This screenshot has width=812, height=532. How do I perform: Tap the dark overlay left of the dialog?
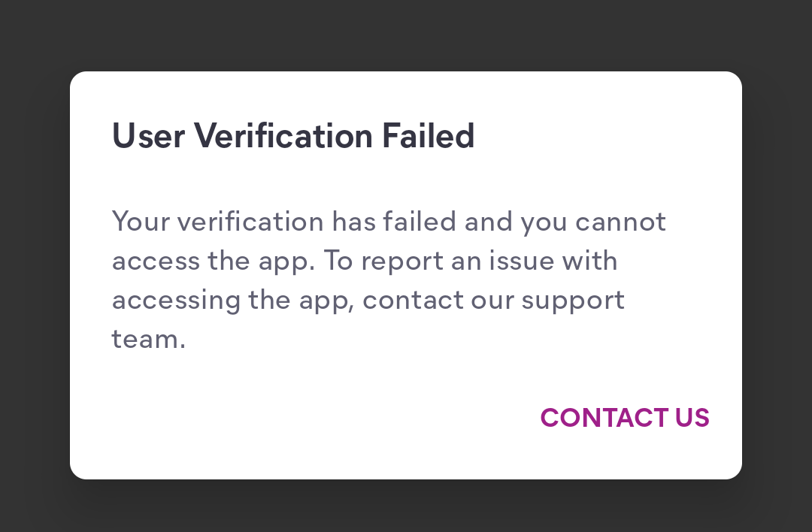point(34,275)
